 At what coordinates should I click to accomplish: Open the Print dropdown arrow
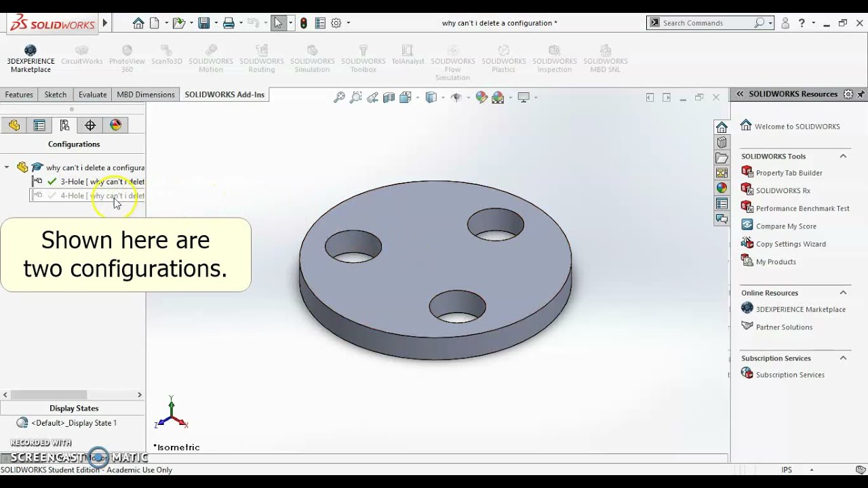[x=240, y=23]
